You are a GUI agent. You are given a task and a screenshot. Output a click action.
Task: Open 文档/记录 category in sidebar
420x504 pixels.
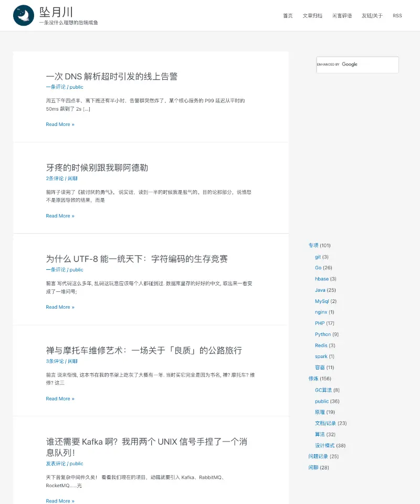[325, 423]
